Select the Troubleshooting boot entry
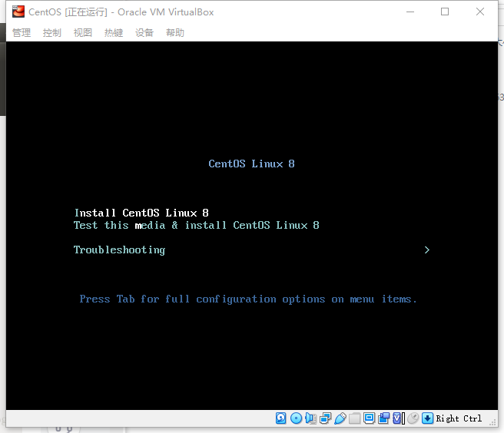The image size is (504, 433). click(119, 250)
